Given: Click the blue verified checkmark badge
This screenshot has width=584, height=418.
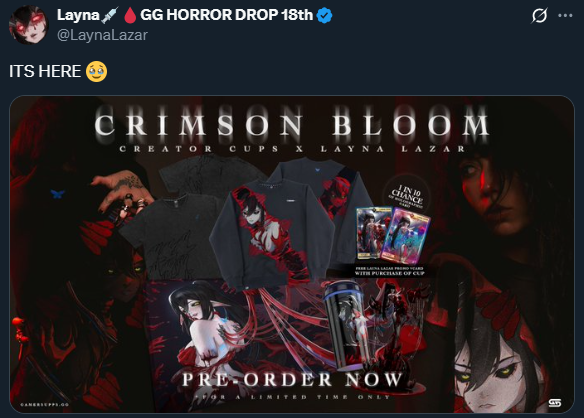Looking at the screenshot, I should click(324, 15).
